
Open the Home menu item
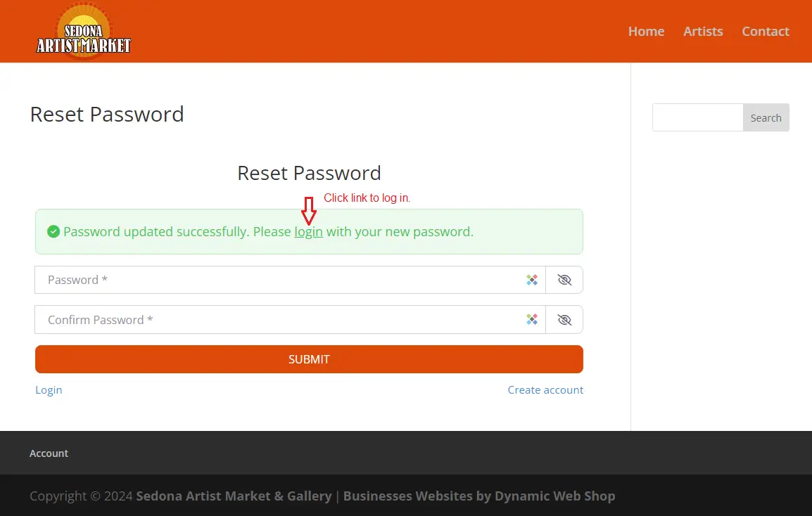(646, 32)
